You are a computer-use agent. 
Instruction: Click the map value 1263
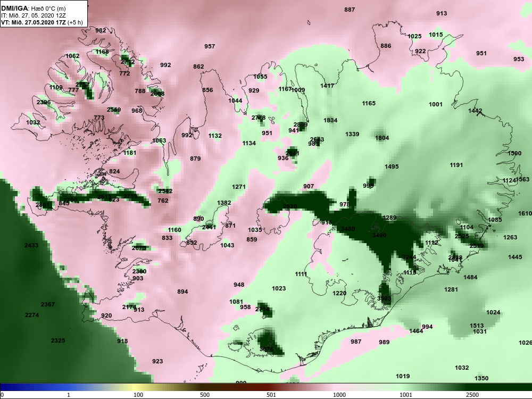click(x=510, y=237)
